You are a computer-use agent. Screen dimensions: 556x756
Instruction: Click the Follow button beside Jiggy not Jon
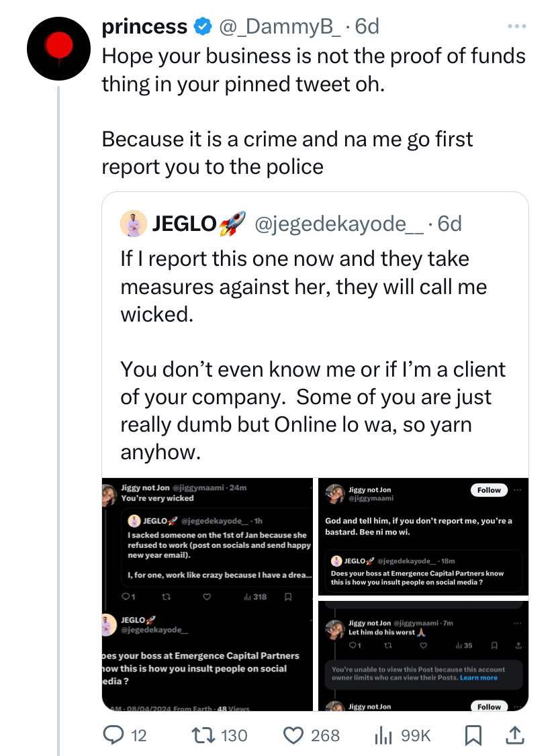(489, 490)
